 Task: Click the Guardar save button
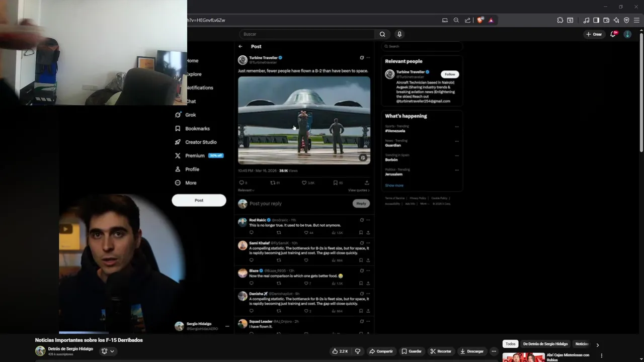412,351
